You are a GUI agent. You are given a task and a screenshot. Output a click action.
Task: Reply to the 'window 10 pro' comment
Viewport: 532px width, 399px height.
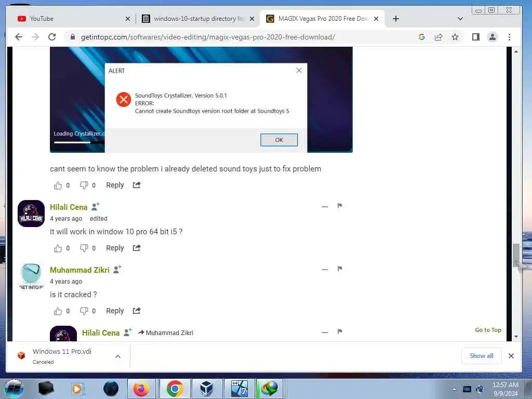pyautogui.click(x=115, y=248)
